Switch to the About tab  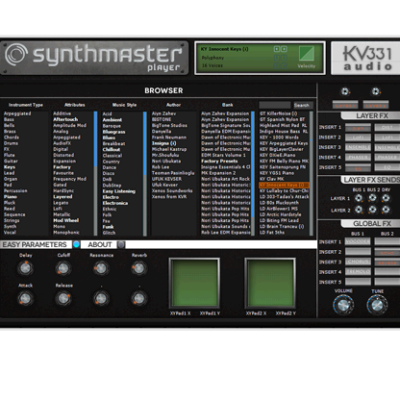99,244
